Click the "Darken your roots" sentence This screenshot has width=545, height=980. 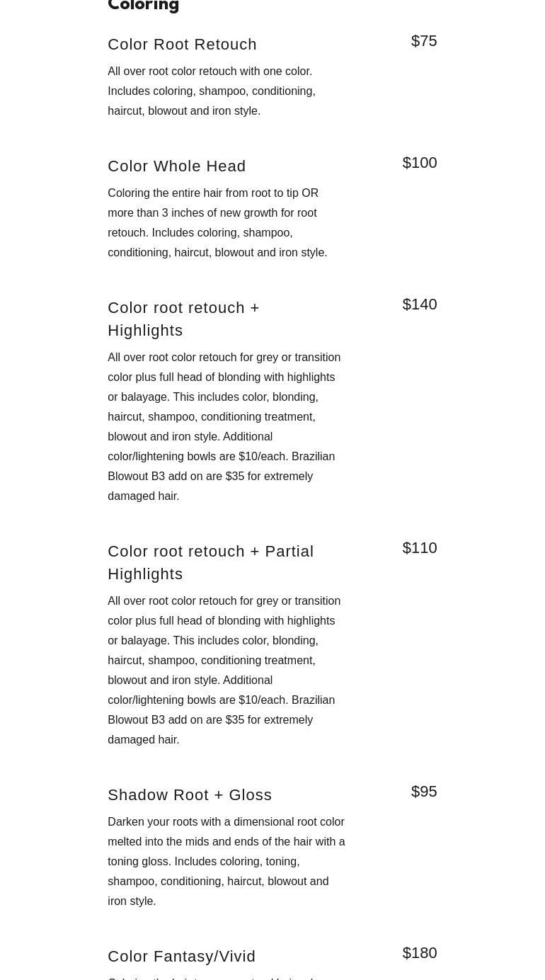click(x=226, y=822)
